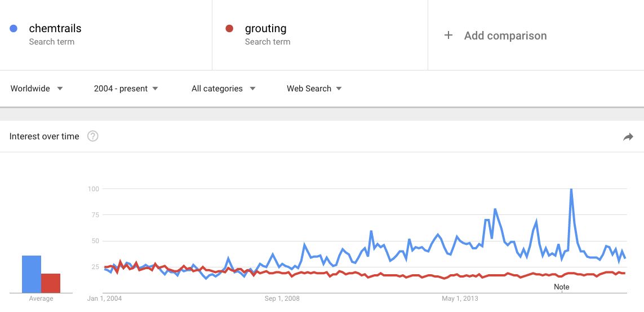The width and height of the screenshot is (644, 312).
Task: Click the Interest over time heading
Action: pos(45,137)
